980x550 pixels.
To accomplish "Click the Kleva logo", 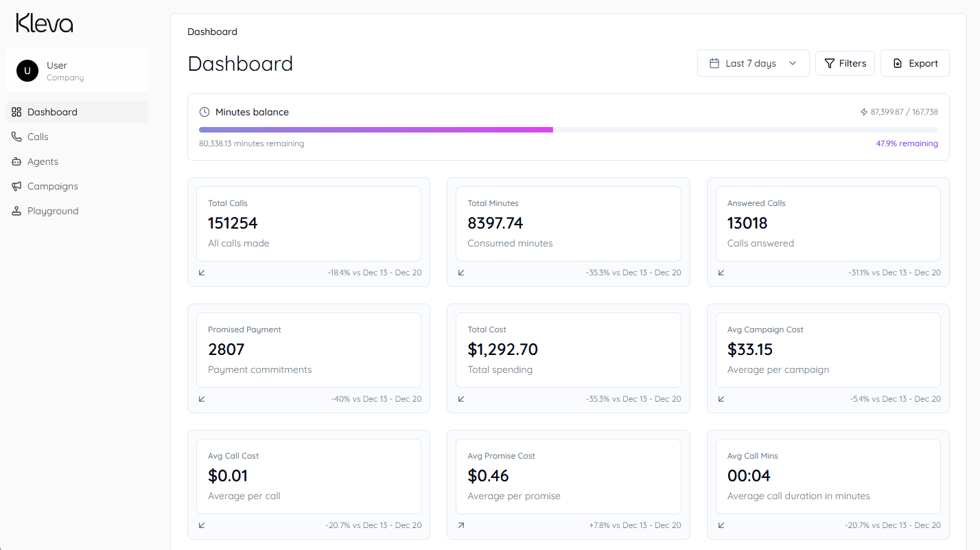I will coord(45,23).
